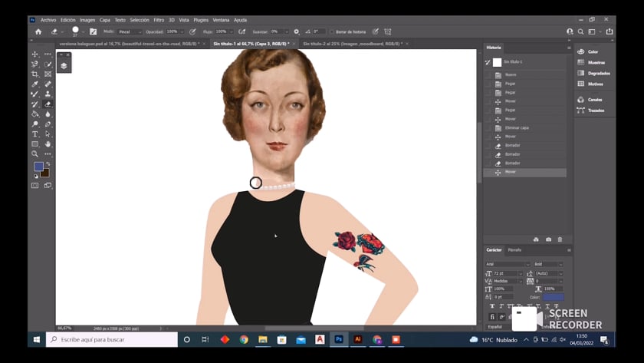Select the Lasso tool

tap(35, 64)
